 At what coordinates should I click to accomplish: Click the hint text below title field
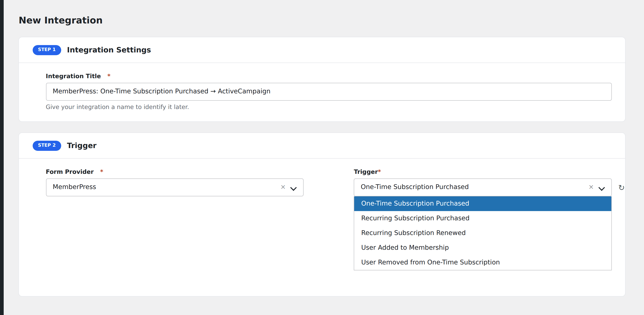(117, 107)
